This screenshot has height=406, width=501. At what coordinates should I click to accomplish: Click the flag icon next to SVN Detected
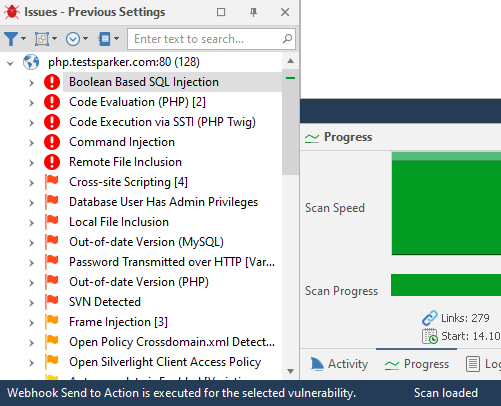pos(52,302)
